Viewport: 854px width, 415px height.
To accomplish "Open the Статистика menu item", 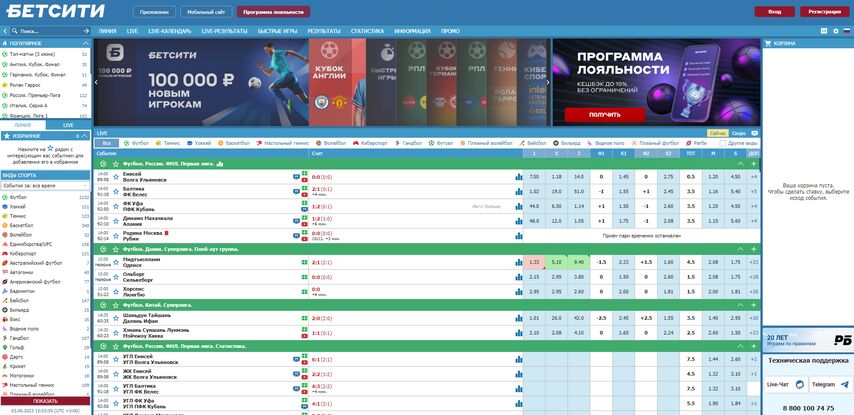I will click(x=367, y=31).
